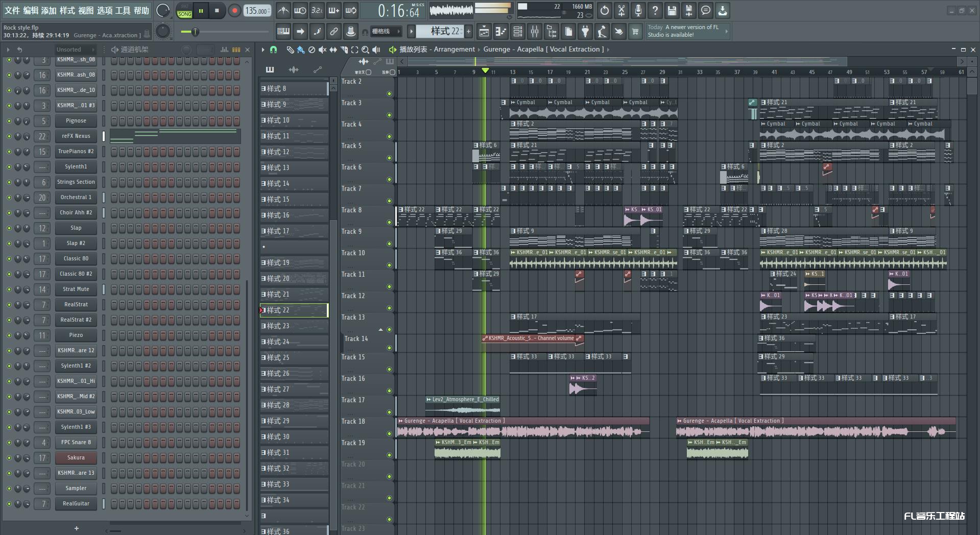The height and width of the screenshot is (535, 980).
Task: Open the Orchestral 1 channel button
Action: pyautogui.click(x=76, y=198)
